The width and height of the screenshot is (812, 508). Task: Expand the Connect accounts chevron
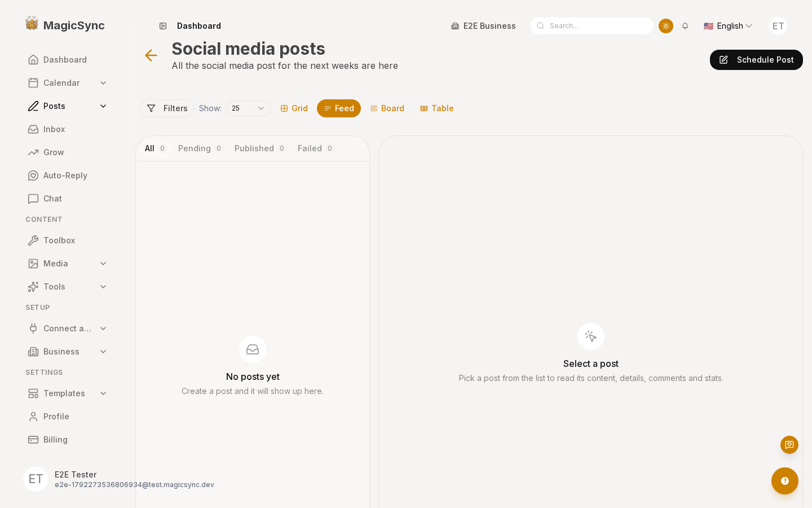tap(103, 329)
